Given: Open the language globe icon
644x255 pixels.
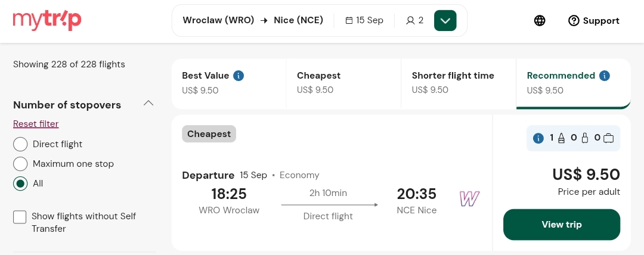Looking at the screenshot, I should click(540, 20).
